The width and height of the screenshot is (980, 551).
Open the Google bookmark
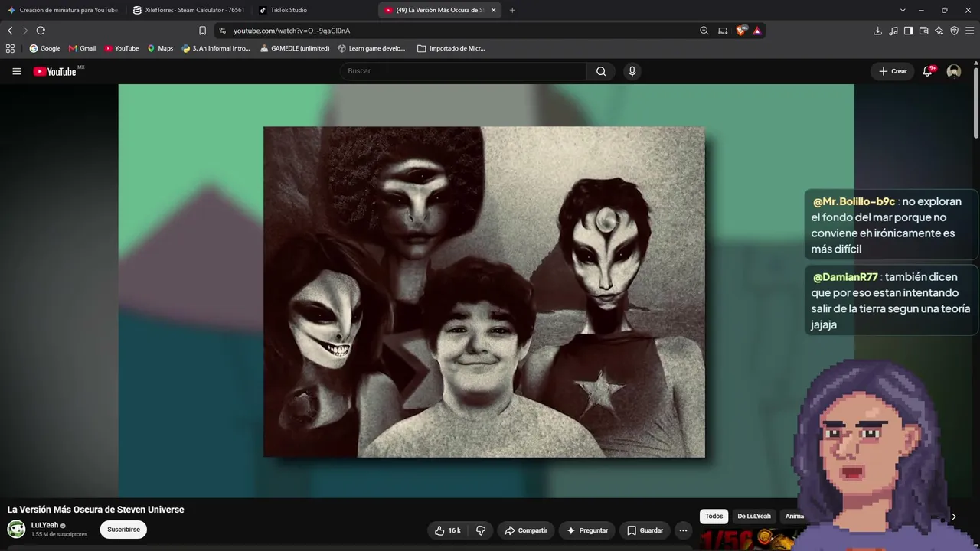click(45, 48)
